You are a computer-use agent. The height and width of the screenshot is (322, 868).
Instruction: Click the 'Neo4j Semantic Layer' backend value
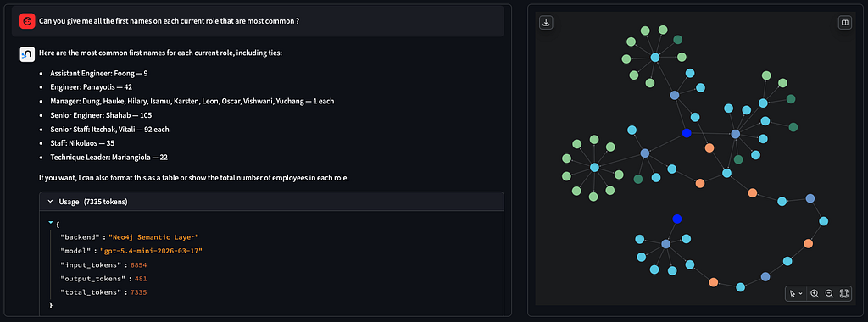pos(153,236)
